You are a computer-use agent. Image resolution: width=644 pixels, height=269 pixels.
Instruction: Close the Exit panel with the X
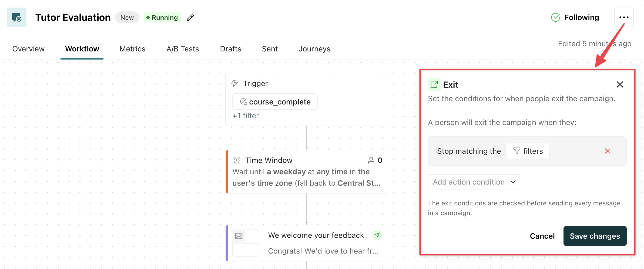[620, 84]
